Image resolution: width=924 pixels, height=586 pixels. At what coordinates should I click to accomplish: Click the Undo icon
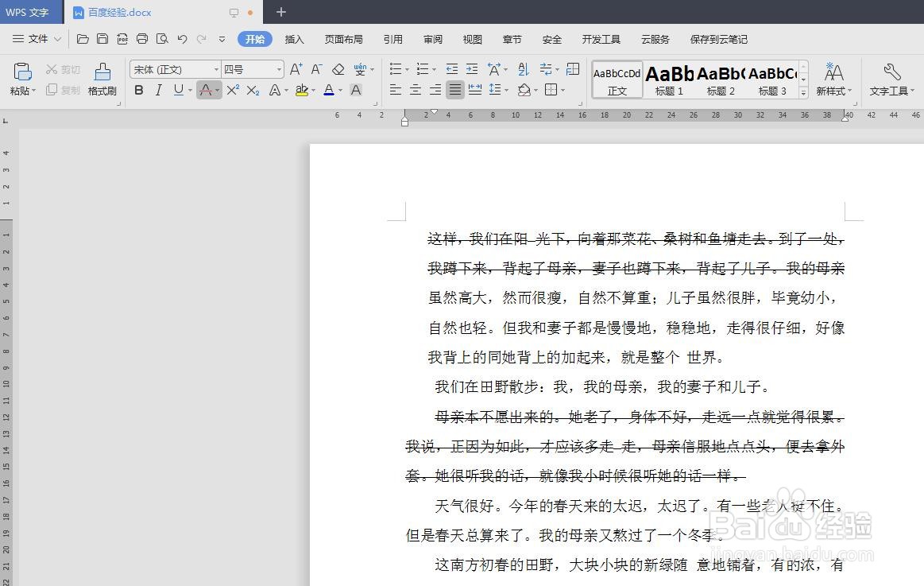click(x=182, y=38)
